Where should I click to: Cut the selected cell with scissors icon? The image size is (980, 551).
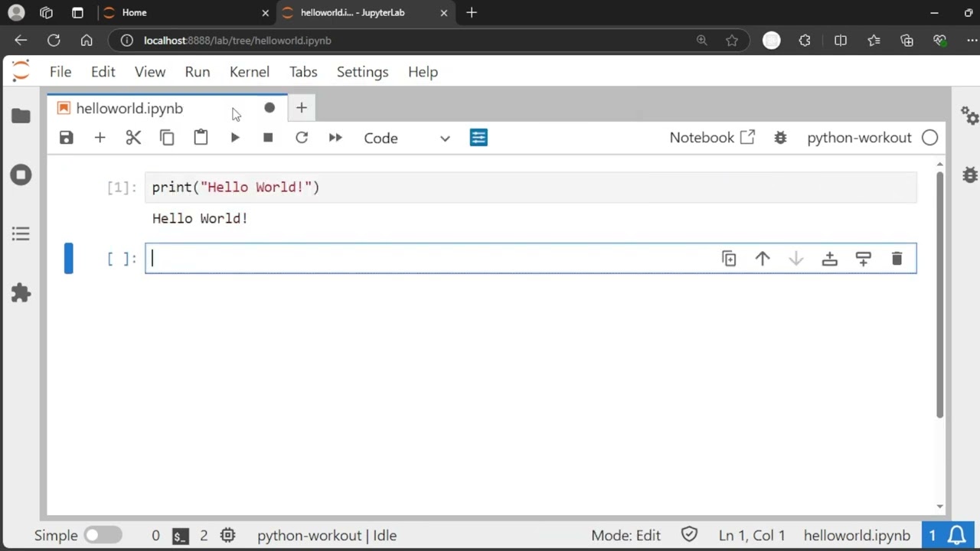(x=133, y=138)
